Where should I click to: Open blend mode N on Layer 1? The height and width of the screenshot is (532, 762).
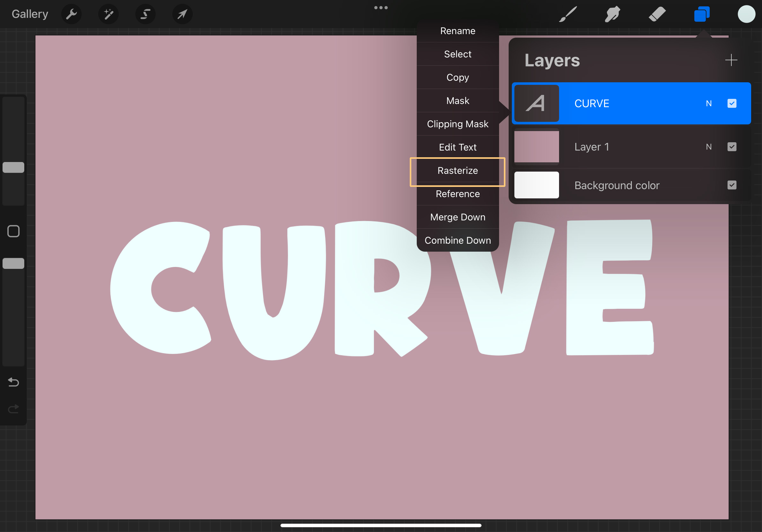point(709,147)
